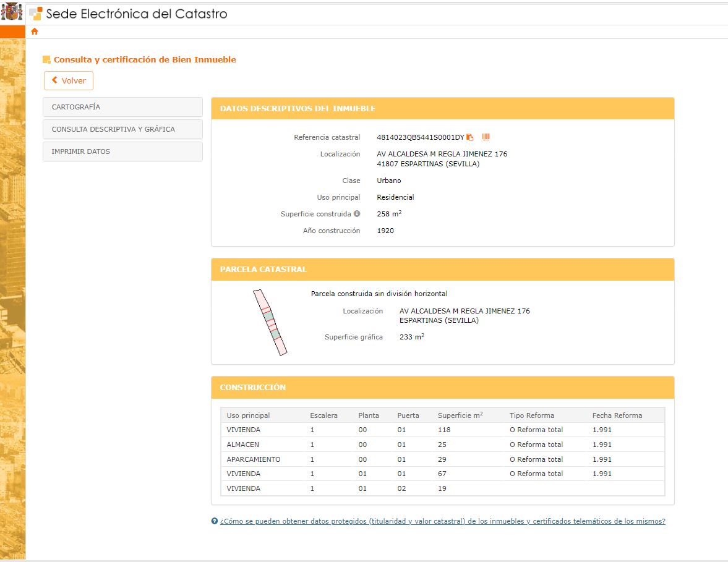The height and width of the screenshot is (562, 728).
Task: Click the Sede Electrónica del Catastro logo icon
Action: [36, 14]
